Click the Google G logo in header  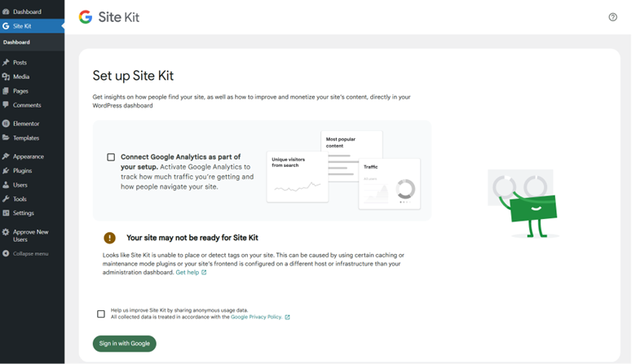[85, 17]
